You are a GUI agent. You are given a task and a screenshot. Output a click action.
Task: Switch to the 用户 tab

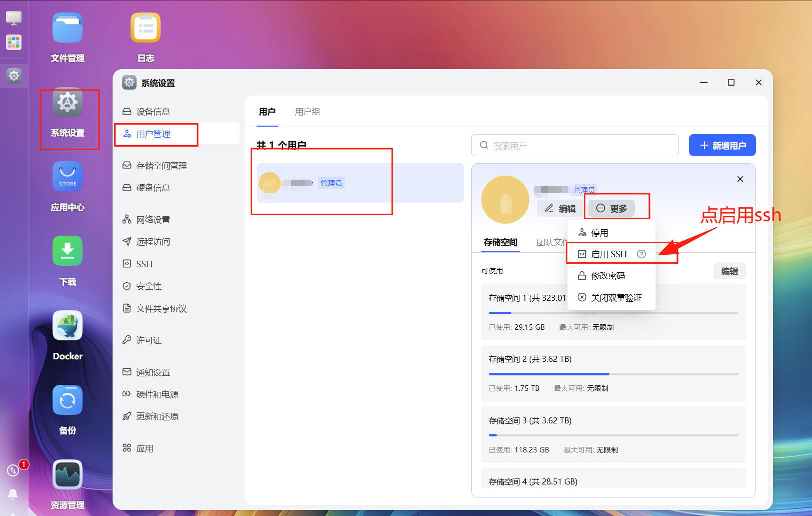pos(267,112)
